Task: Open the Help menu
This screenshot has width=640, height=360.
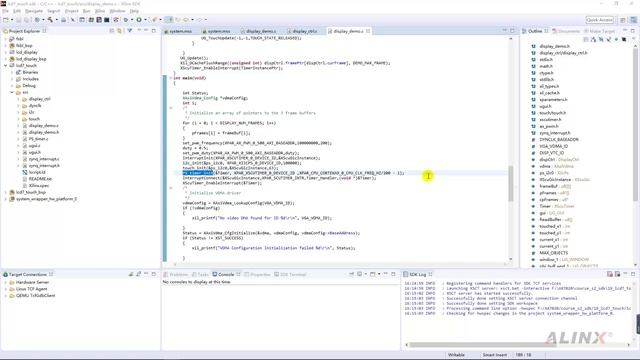Action: click(x=134, y=11)
